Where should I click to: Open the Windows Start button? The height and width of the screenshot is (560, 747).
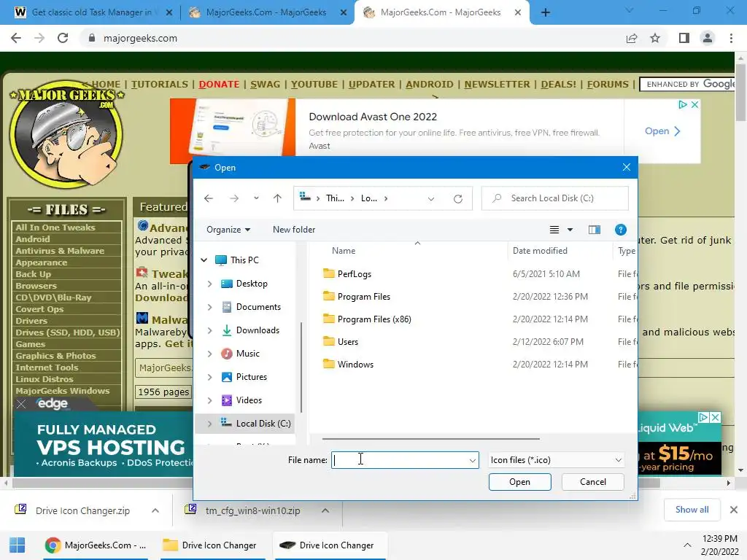[x=18, y=545]
